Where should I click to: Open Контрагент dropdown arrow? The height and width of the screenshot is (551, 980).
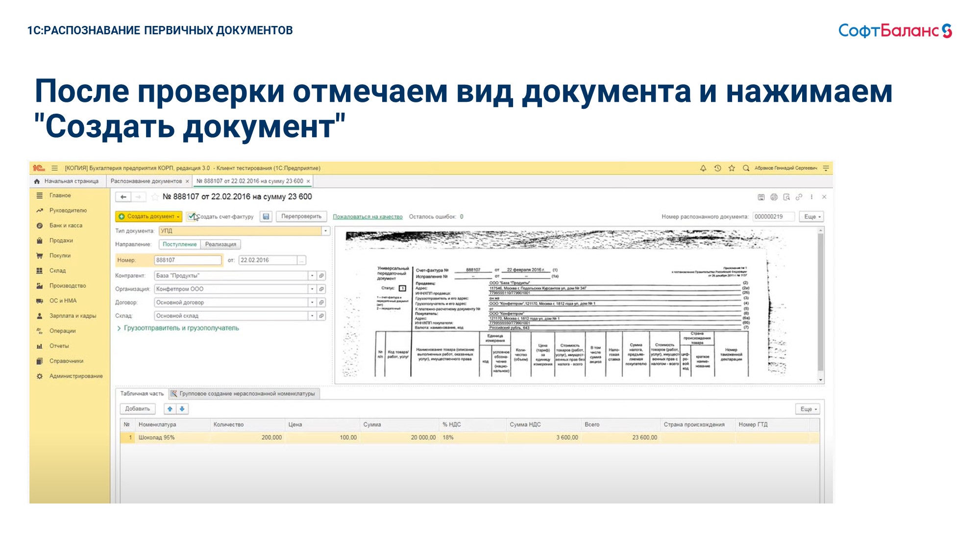tap(312, 276)
